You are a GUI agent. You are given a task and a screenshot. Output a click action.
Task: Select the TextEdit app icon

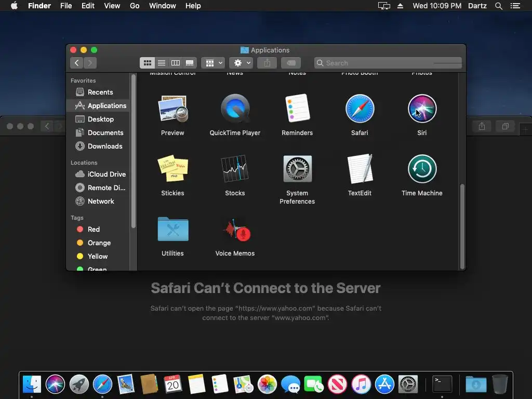(x=360, y=169)
